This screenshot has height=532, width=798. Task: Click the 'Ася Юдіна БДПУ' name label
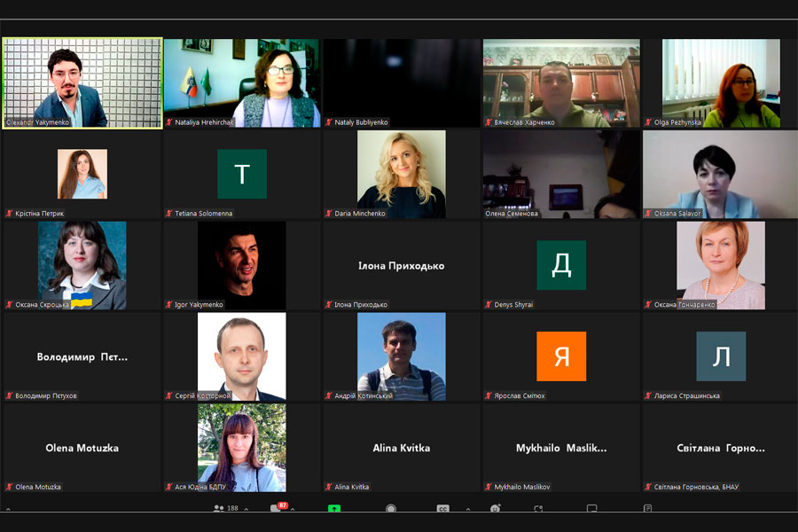[x=200, y=487]
